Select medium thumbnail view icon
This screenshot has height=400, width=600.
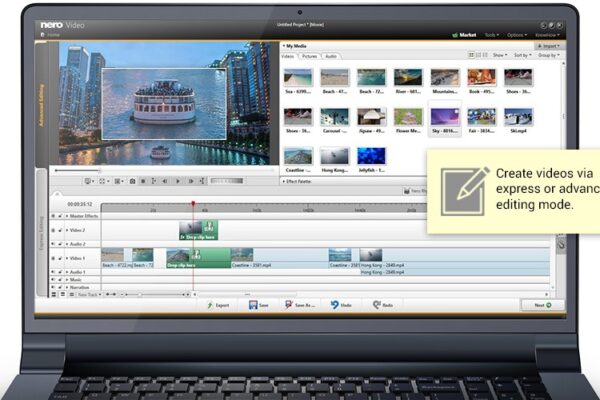click(x=478, y=55)
